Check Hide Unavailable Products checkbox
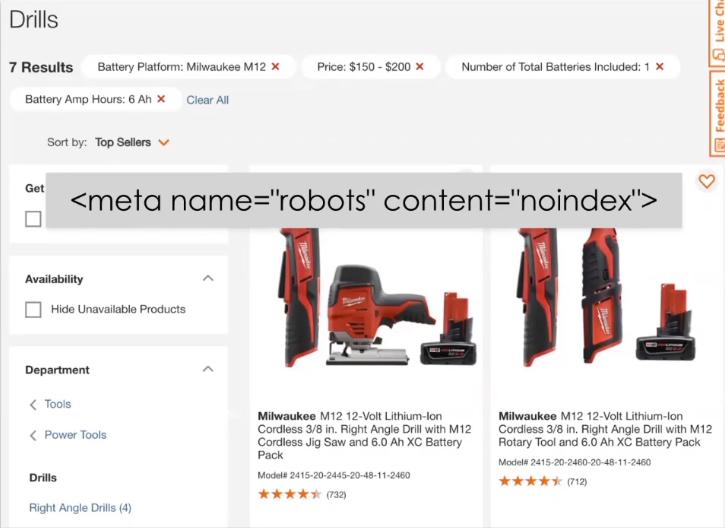Viewport: 725px width, 528px height. click(33, 309)
